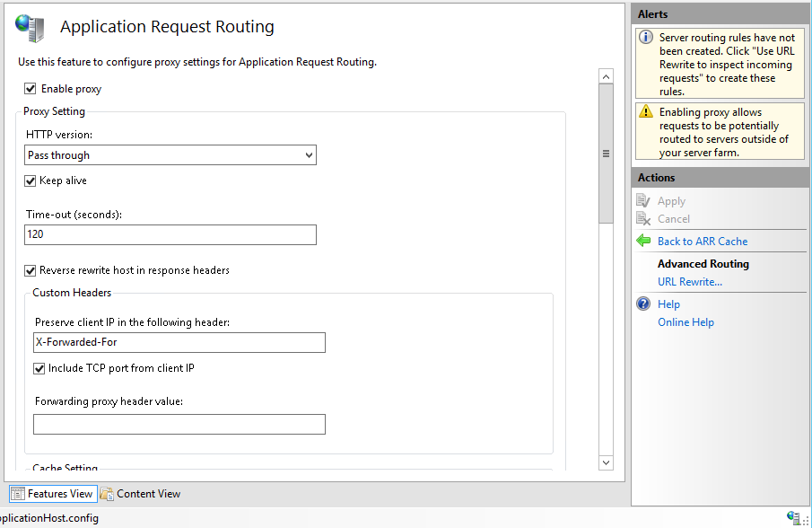The image size is (812, 528).
Task: Open the URL Rewrite link
Action: (689, 281)
